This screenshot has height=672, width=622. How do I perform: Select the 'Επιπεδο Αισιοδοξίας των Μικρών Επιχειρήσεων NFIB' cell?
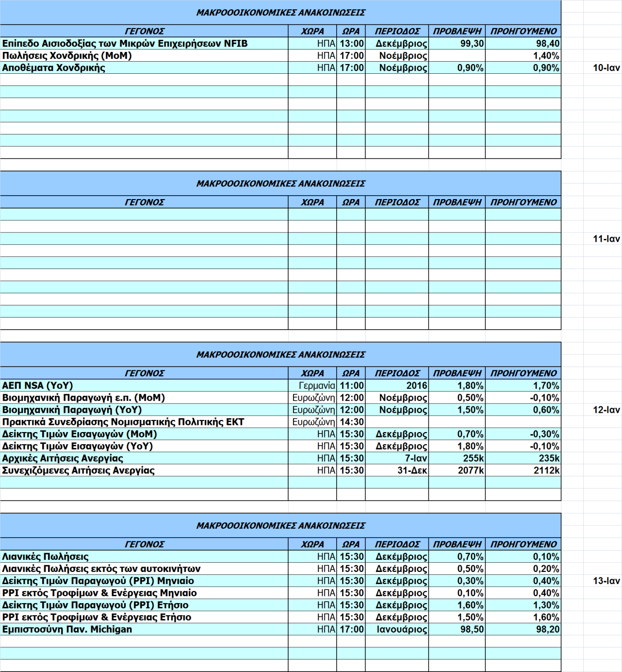(x=144, y=44)
